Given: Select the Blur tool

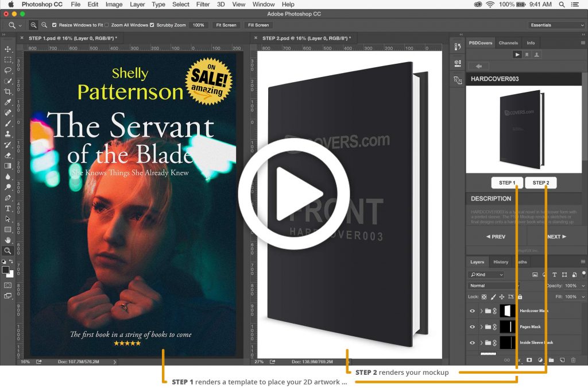Looking at the screenshot, I should [7, 176].
